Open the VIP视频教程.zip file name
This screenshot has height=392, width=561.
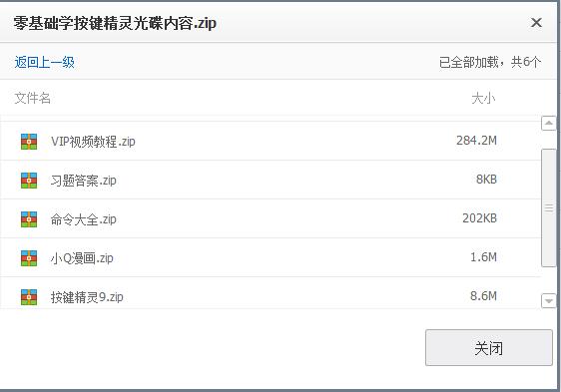click(93, 142)
